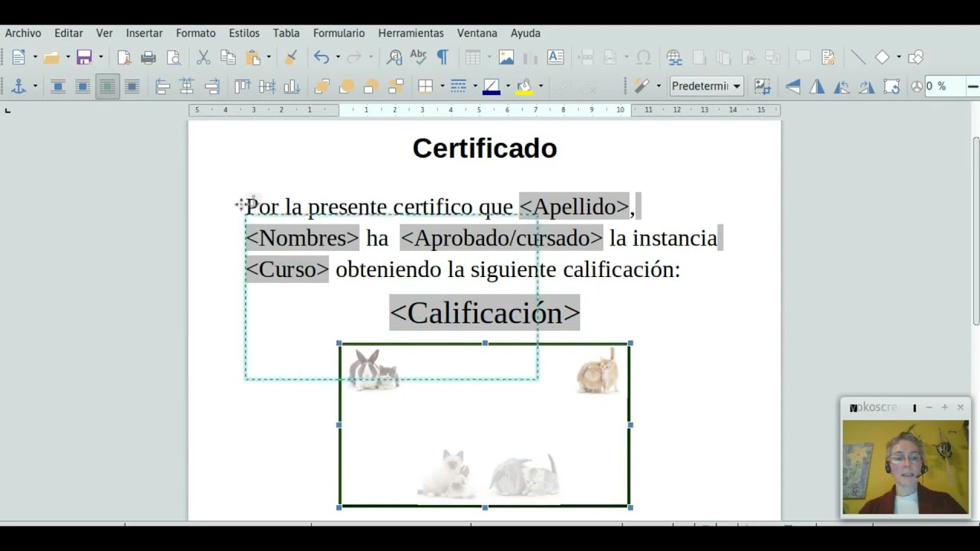Image resolution: width=980 pixels, height=551 pixels.
Task: Align object to top
Action: coord(242,86)
